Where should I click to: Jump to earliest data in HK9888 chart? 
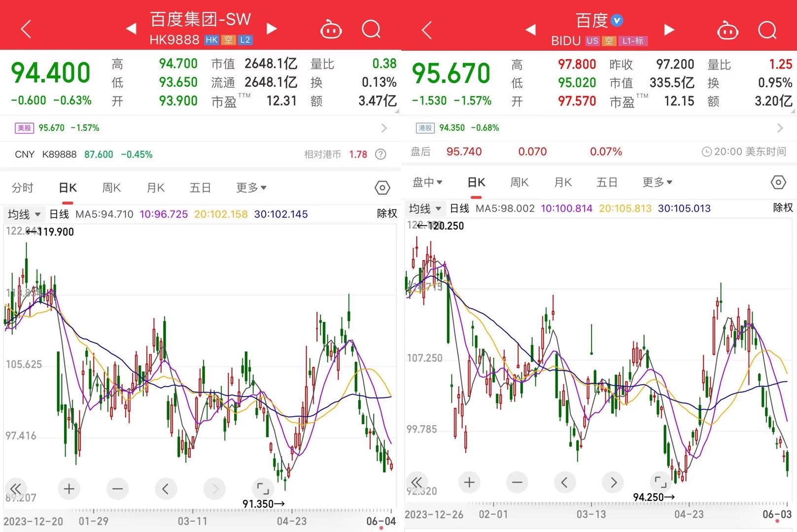coord(16,489)
